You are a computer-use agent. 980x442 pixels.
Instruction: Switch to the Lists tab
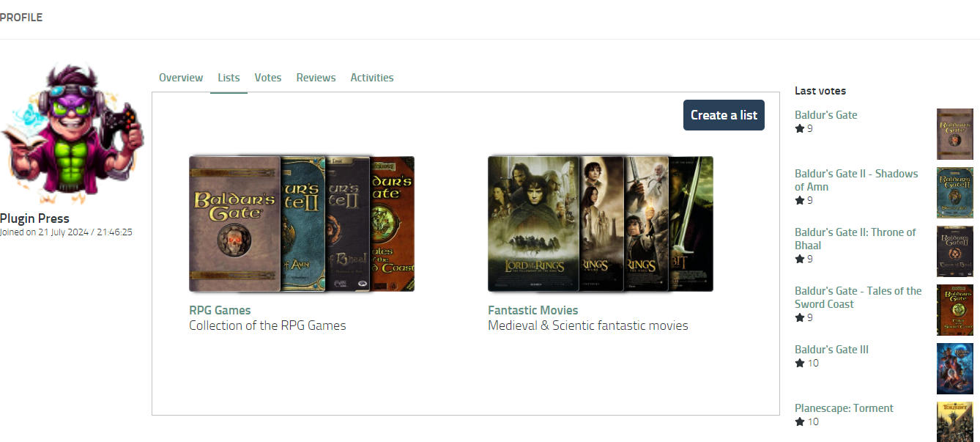[229, 78]
